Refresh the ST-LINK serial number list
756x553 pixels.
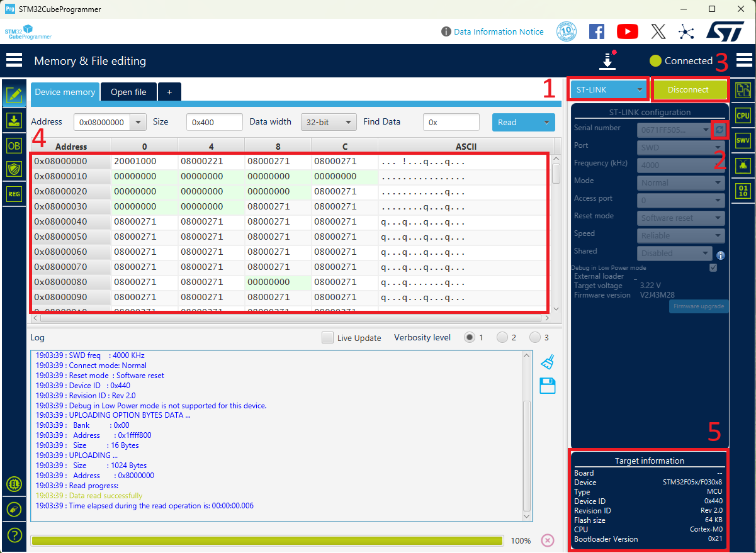[719, 130]
